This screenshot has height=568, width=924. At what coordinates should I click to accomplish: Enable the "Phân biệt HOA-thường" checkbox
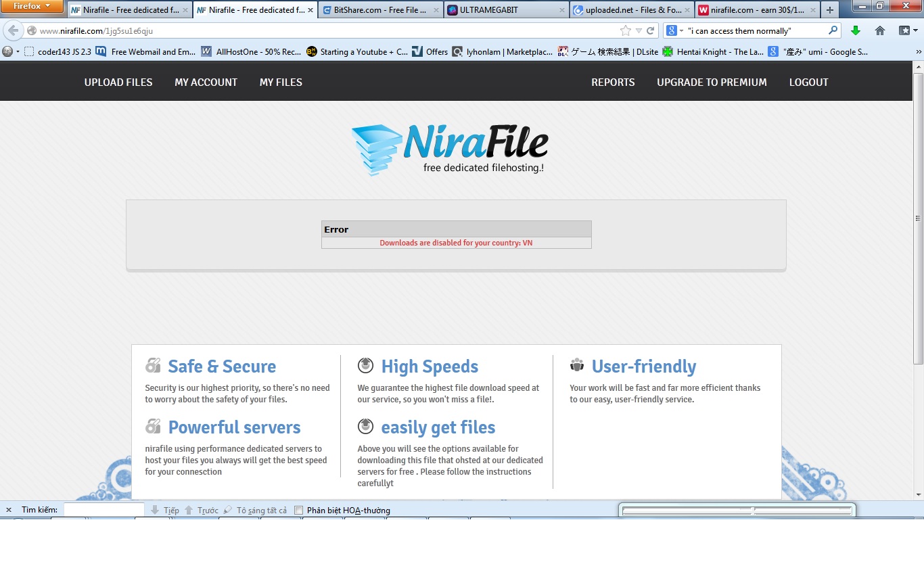click(298, 511)
